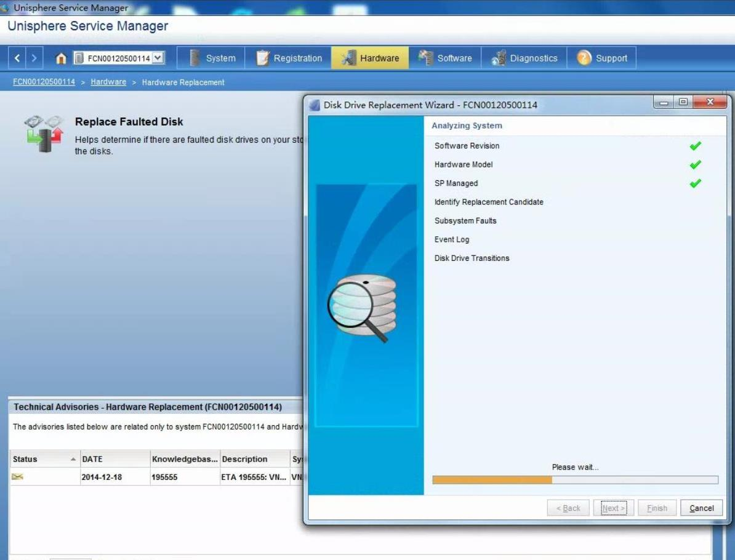The height and width of the screenshot is (560, 735).
Task: Cancel the Disk Drive Replacement Wizard
Action: [701, 508]
